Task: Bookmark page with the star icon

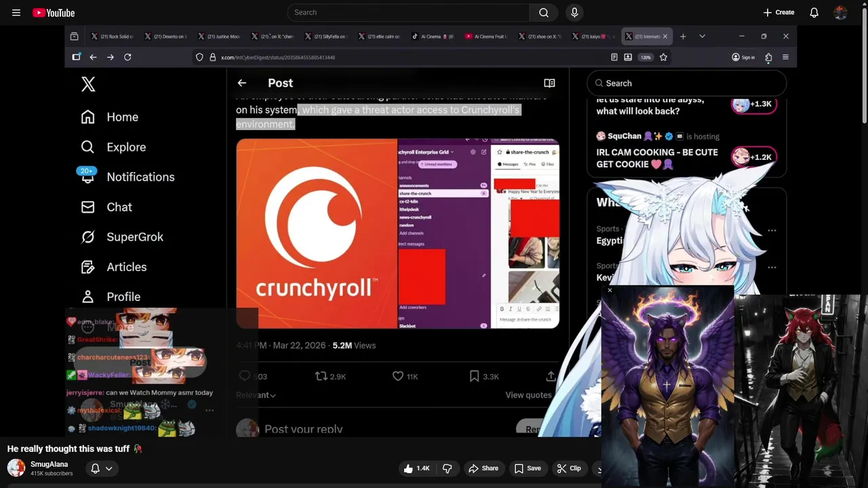Action: [x=663, y=58]
